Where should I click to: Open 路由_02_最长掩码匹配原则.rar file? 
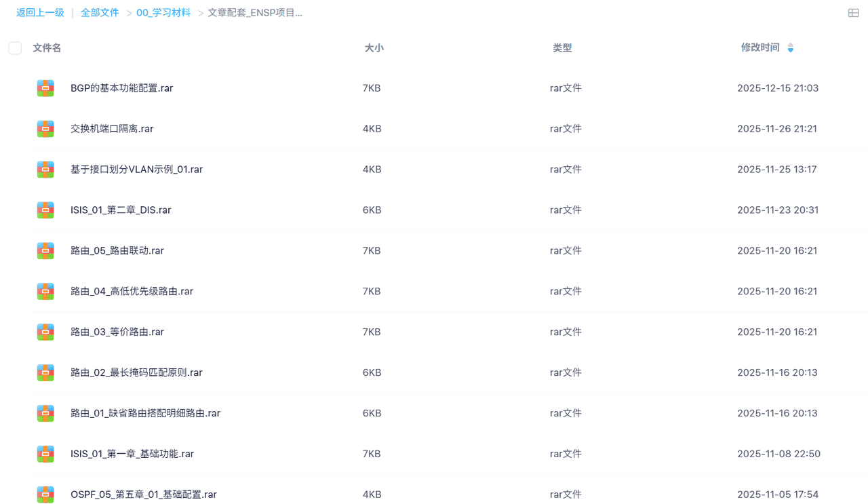coord(136,372)
